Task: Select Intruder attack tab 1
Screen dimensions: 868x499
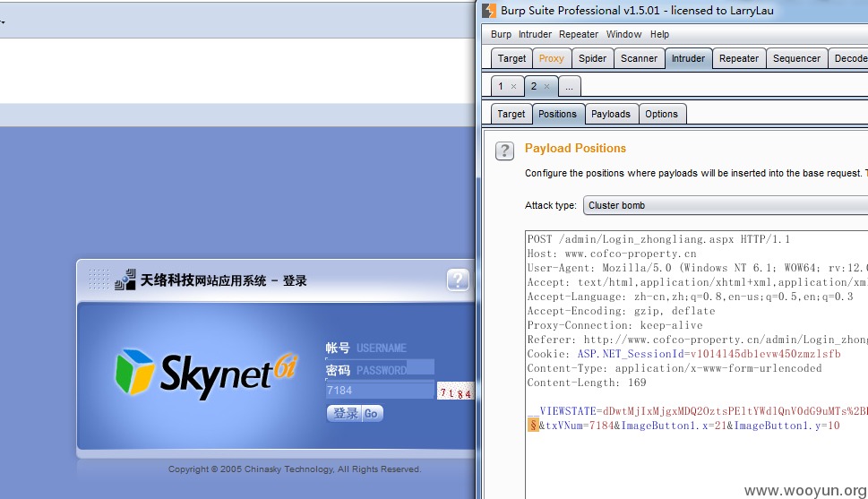Action: tap(501, 86)
